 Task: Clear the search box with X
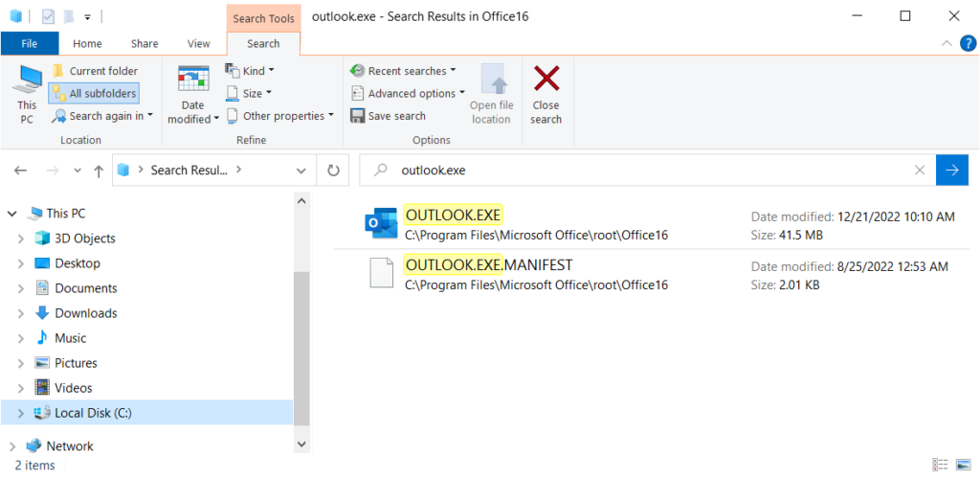(x=920, y=171)
